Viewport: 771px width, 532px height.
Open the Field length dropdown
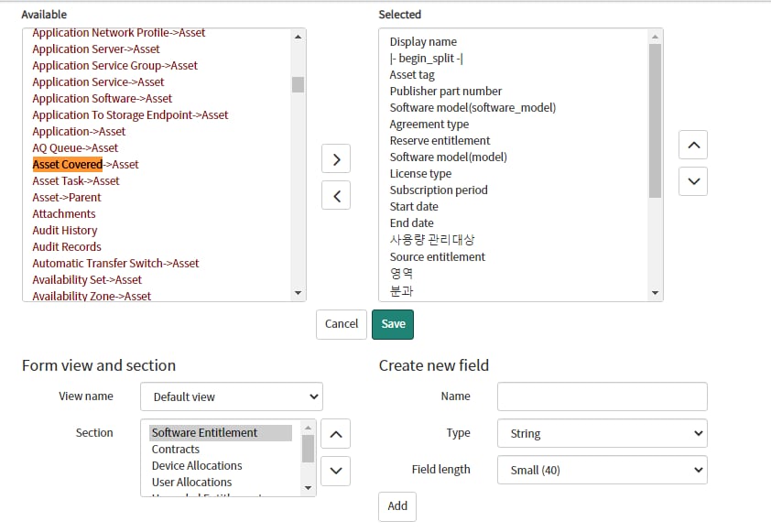pos(602,470)
